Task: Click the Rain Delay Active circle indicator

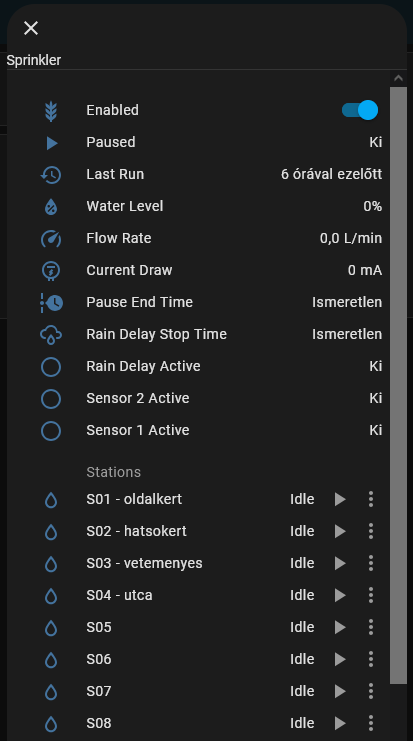Action: (51, 367)
